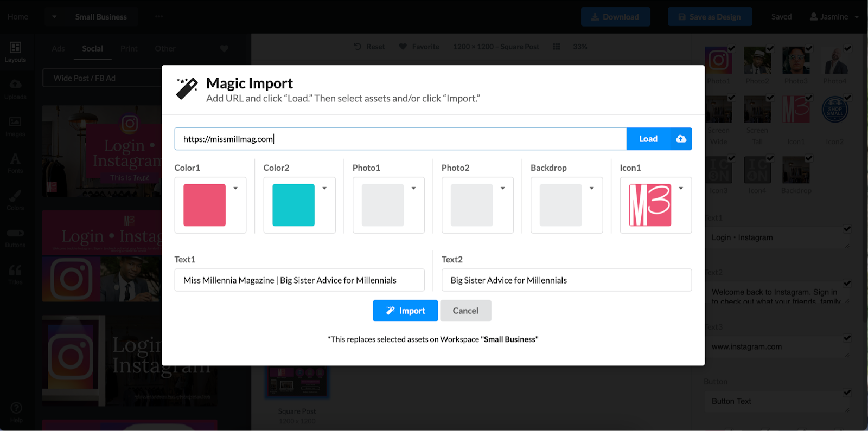The image size is (868, 431).
Task: Click the empty Backdrop swatch
Action: pos(561,205)
